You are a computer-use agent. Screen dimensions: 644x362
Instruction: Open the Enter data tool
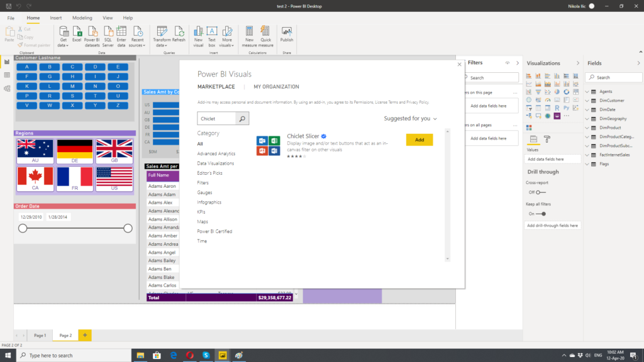(121, 36)
